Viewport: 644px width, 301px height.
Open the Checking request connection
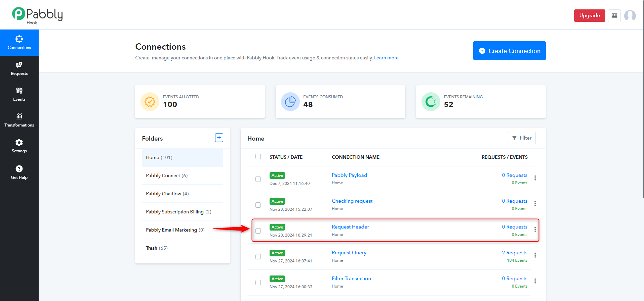[x=352, y=201]
